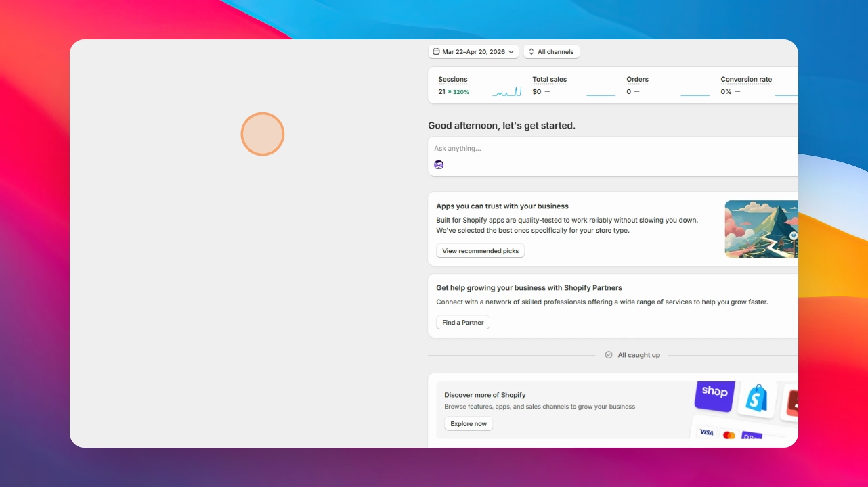Image resolution: width=868 pixels, height=487 pixels.
Task: Click the 0% conversion rate value
Action: pos(726,92)
